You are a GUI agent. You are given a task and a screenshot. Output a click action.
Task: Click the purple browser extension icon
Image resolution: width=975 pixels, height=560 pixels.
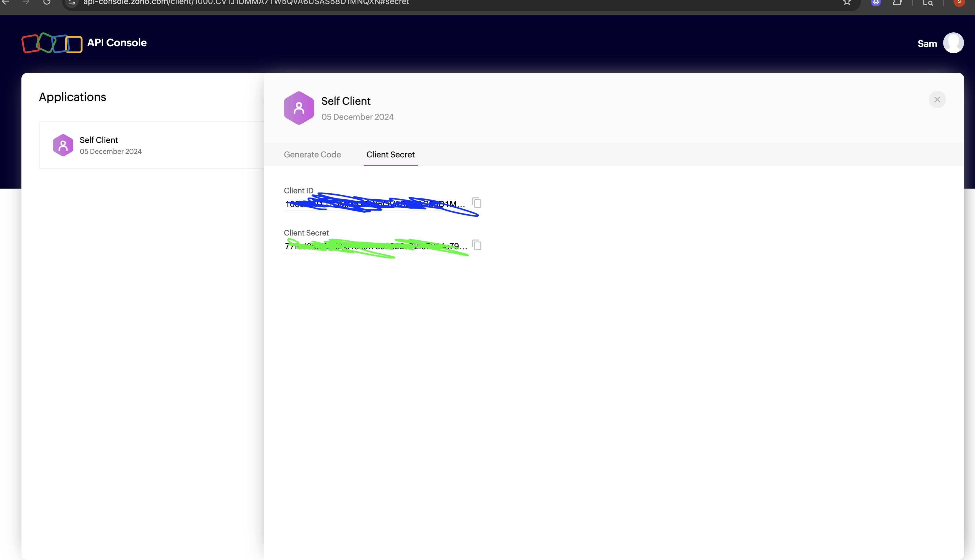[x=876, y=3]
